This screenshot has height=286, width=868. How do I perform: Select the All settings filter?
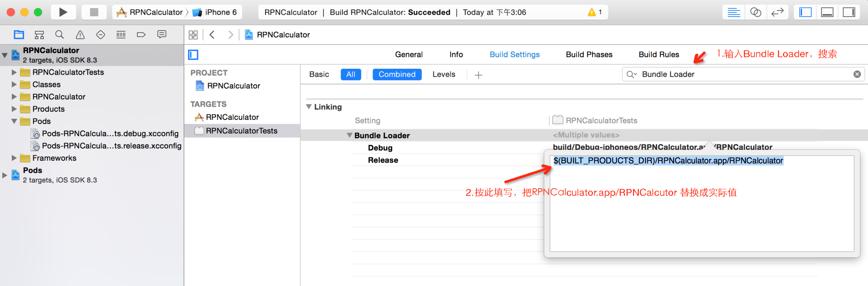pyautogui.click(x=351, y=74)
